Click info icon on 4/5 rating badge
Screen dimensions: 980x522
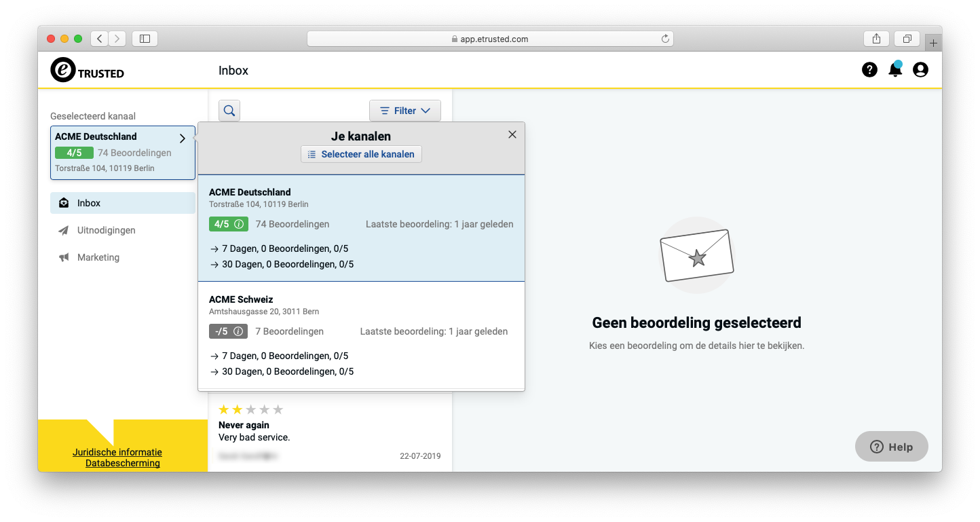click(238, 224)
